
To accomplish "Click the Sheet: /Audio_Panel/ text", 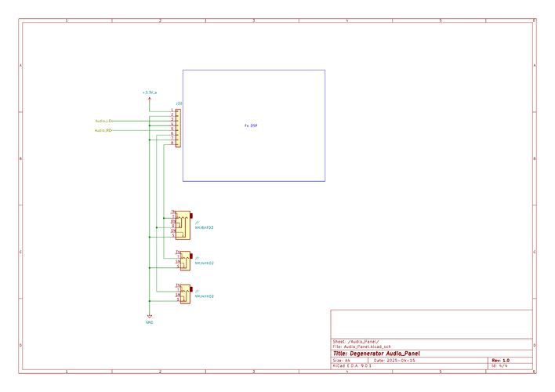I will (356, 342).
